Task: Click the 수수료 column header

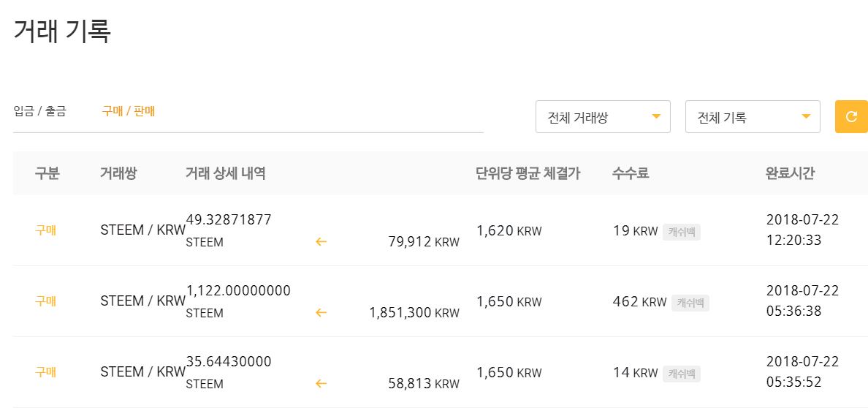Action: [631, 173]
